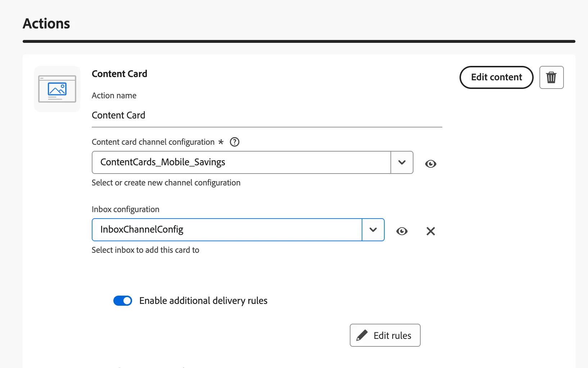Click the Inbox configuration field label

126,209
